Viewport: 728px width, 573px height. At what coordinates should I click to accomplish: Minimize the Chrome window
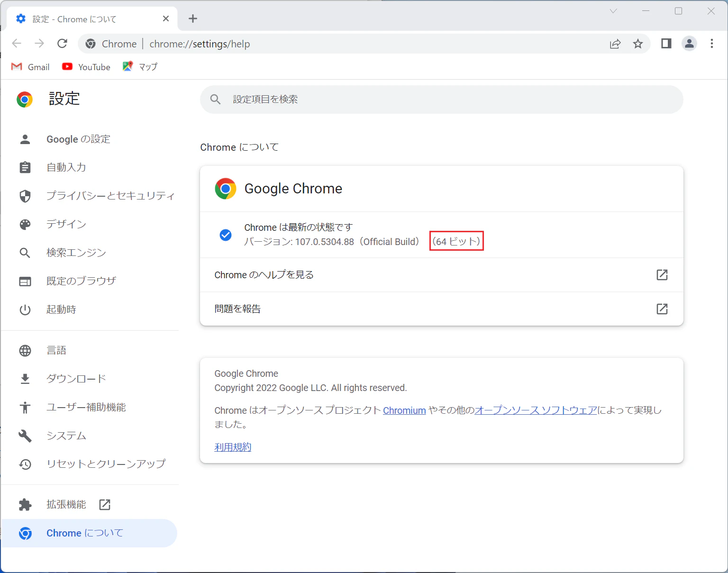point(646,11)
